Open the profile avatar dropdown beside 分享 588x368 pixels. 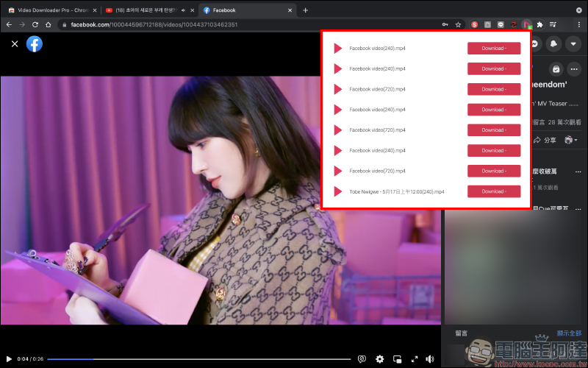(571, 140)
